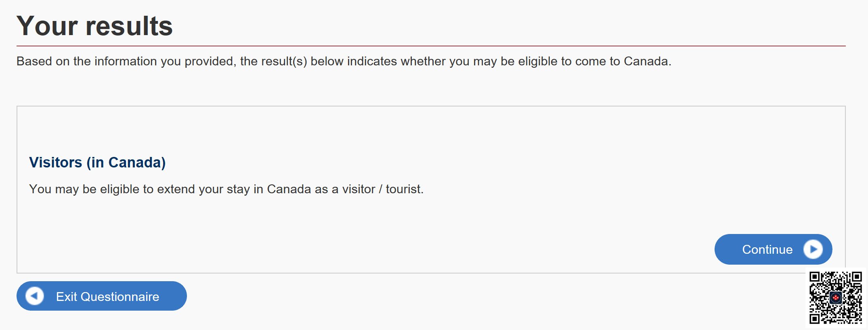Click the Exit Questionnaire button
Image resolution: width=868 pixels, height=330 pixels.
click(x=102, y=296)
